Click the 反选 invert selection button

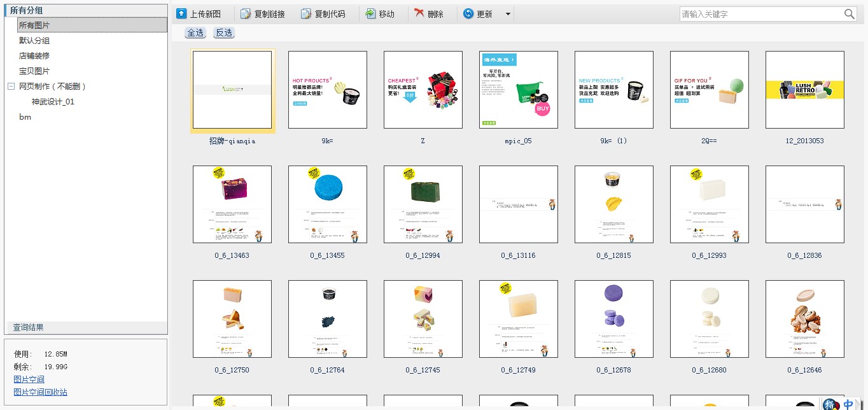pos(224,32)
